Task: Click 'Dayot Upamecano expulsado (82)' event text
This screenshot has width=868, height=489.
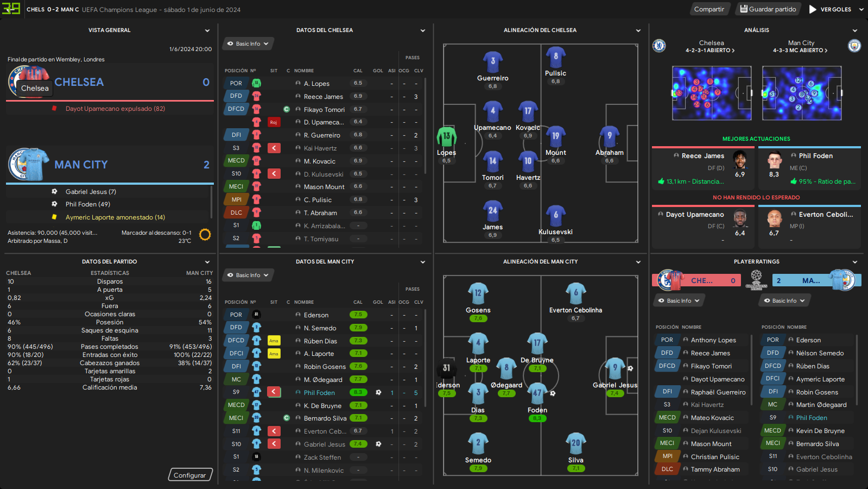Action: (x=115, y=109)
